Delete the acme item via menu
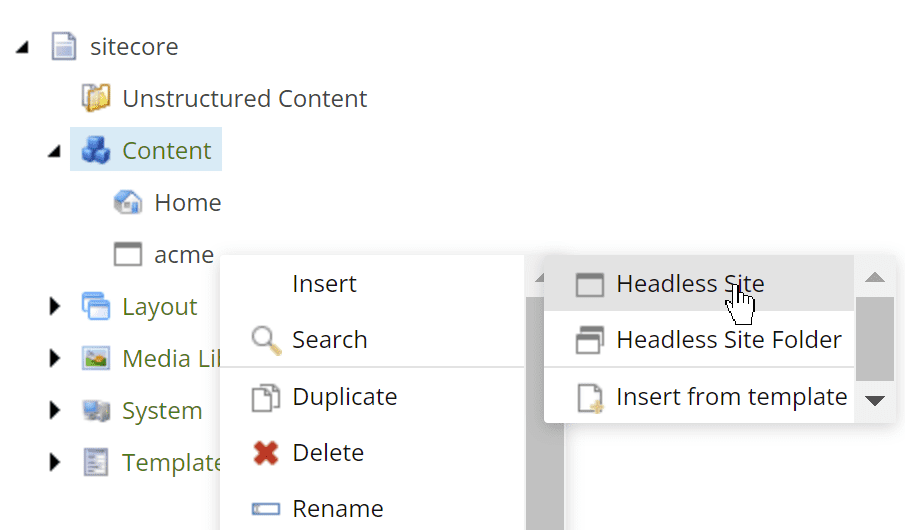The height and width of the screenshot is (530, 905). point(327,453)
